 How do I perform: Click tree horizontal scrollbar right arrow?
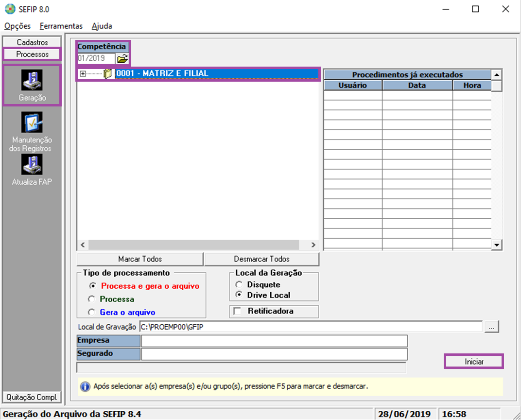[313, 245]
